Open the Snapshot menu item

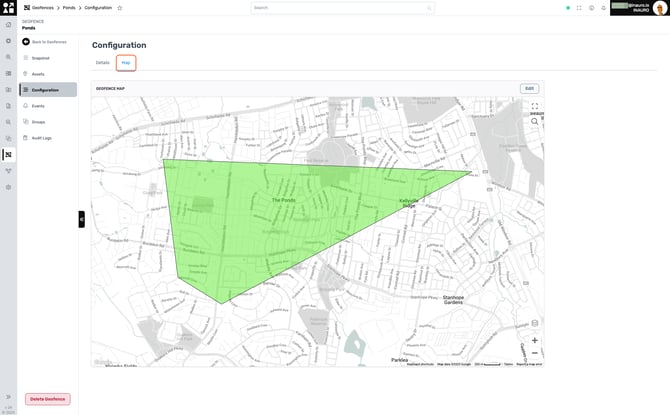tap(41, 58)
